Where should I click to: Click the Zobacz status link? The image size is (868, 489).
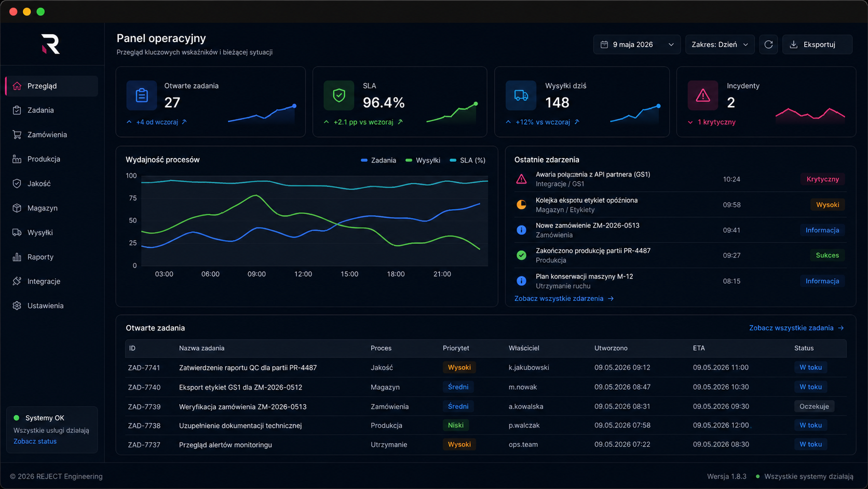click(35, 441)
